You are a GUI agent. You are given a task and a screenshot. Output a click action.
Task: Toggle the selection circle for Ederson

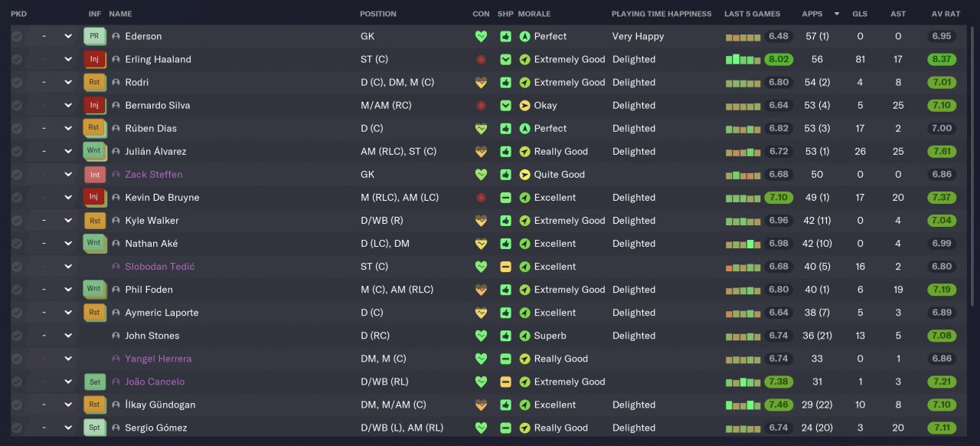coord(17,36)
